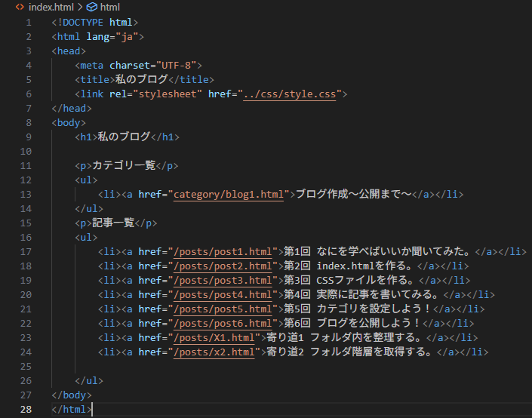Screen dimensions: 532x418
Task: Place cursor in h1 heading 私のブログ
Action: coord(124,137)
